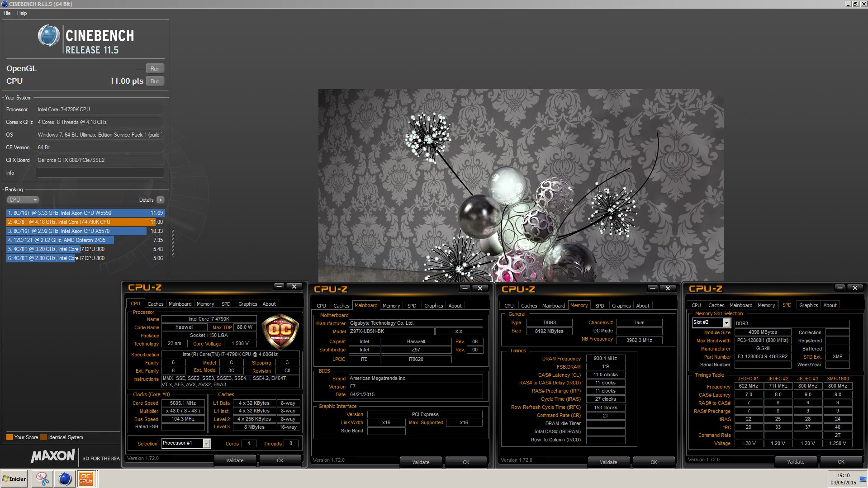
Task: Open Cinebench from the taskbar
Action: [x=65, y=479]
